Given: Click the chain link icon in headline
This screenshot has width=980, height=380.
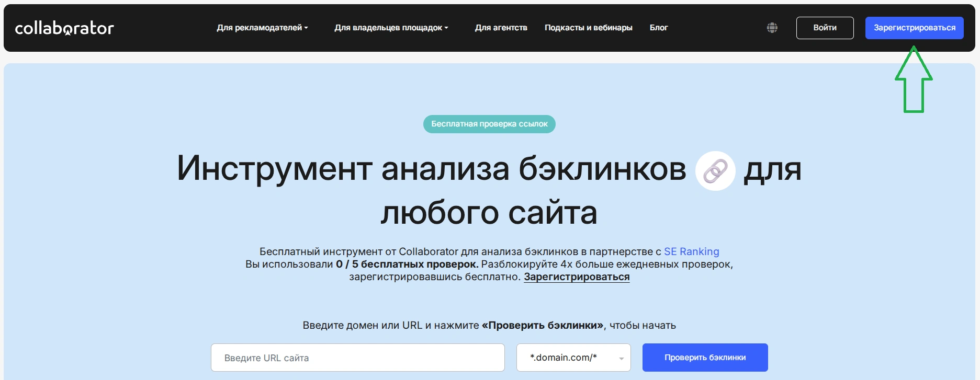Looking at the screenshot, I should tap(715, 171).
